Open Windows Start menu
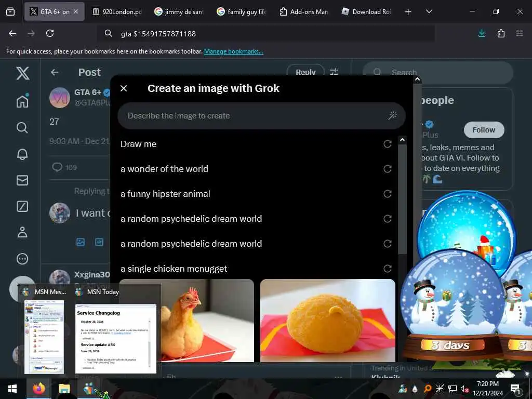 (x=12, y=389)
